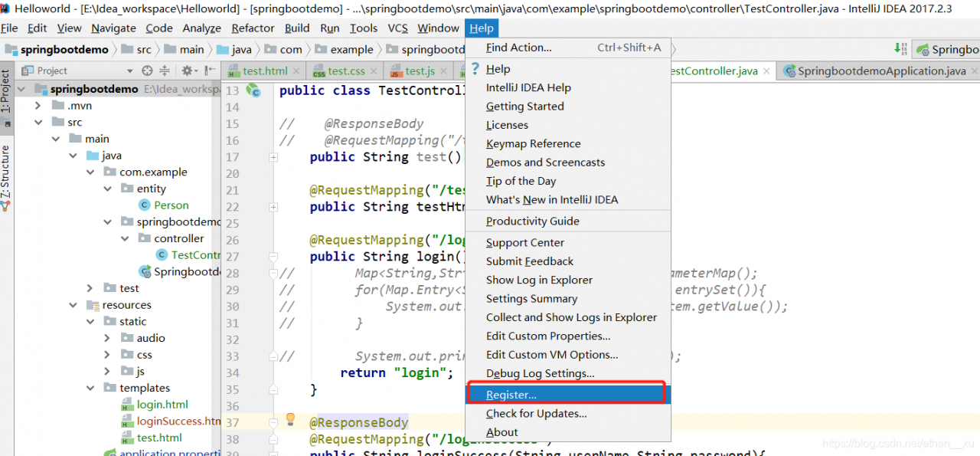Click the return "login" code line
This screenshot has width=980, height=456.
(397, 373)
